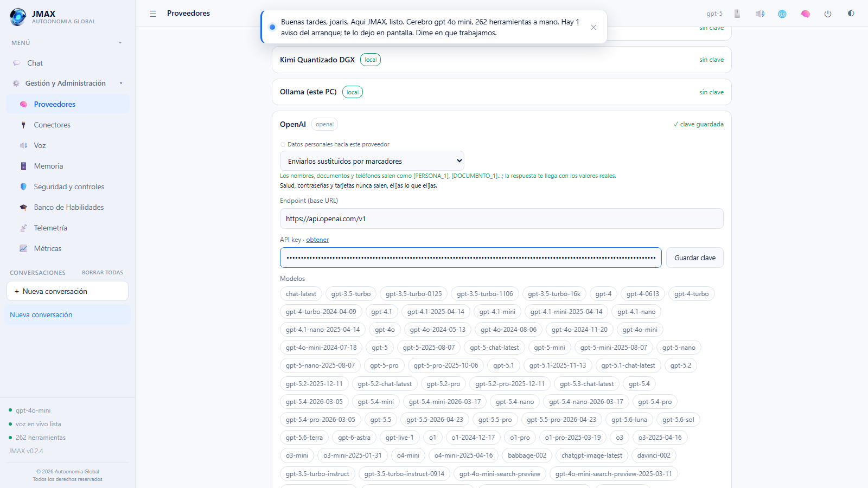Click the Guardar clave button

pyautogui.click(x=695, y=258)
